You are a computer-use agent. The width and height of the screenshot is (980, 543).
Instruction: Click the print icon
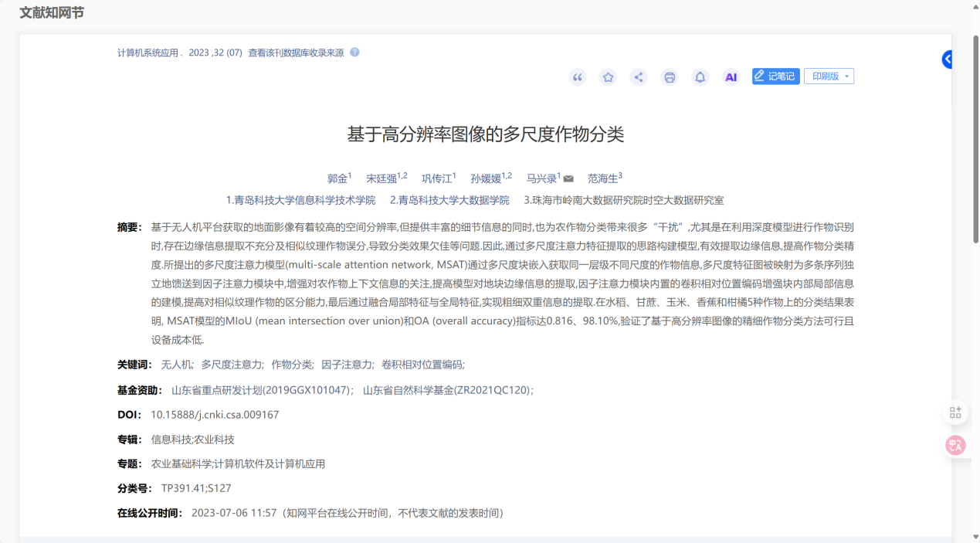click(670, 77)
